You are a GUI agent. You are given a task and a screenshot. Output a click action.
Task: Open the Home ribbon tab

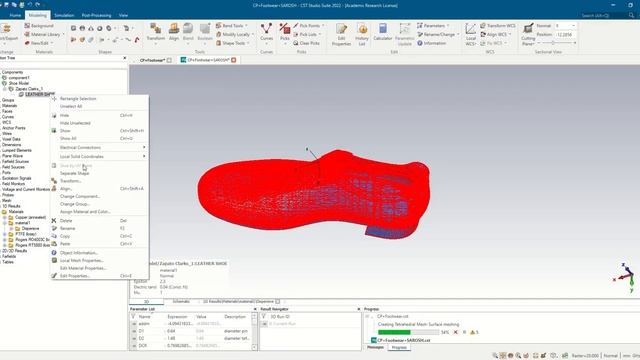15,15
